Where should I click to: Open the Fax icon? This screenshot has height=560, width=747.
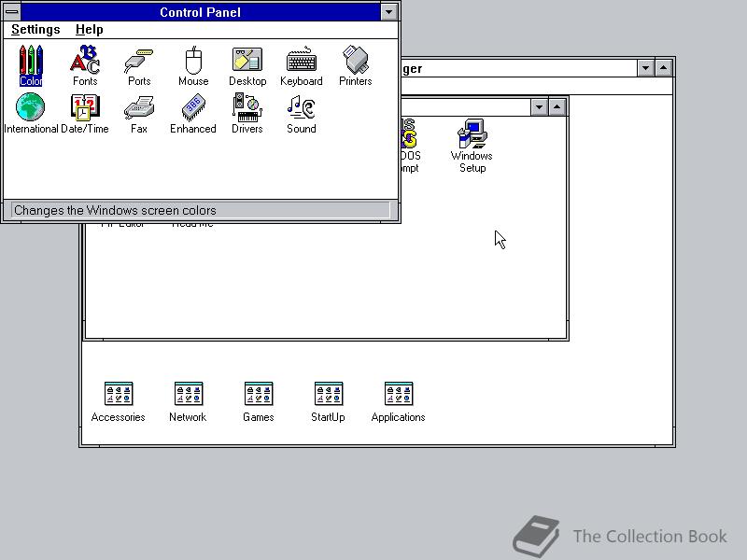pos(139,113)
